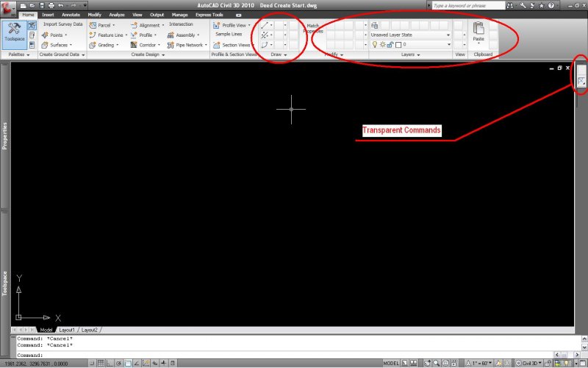Toggle the layer lock padlock icon
Image resolution: width=588 pixels, height=368 pixels.
tap(390, 45)
